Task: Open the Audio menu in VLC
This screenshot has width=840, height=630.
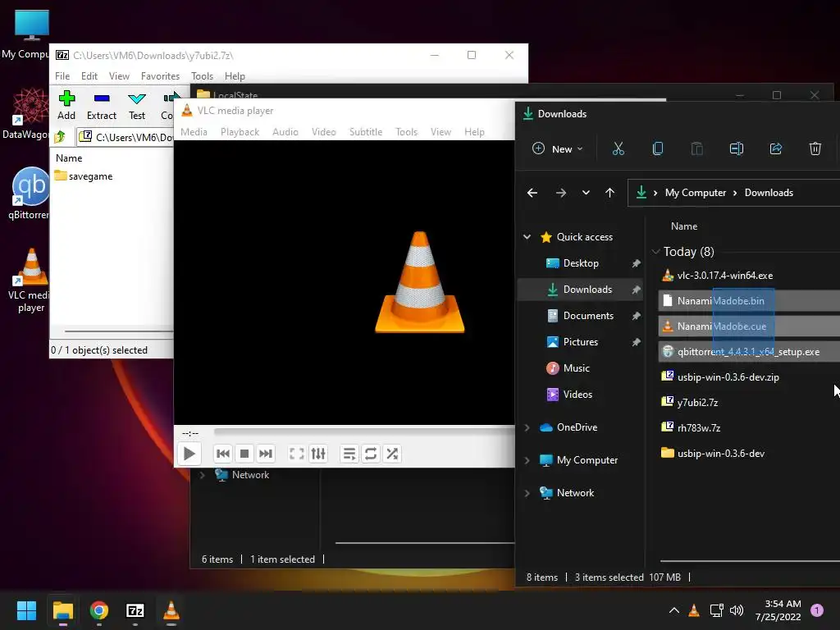Action: click(285, 132)
